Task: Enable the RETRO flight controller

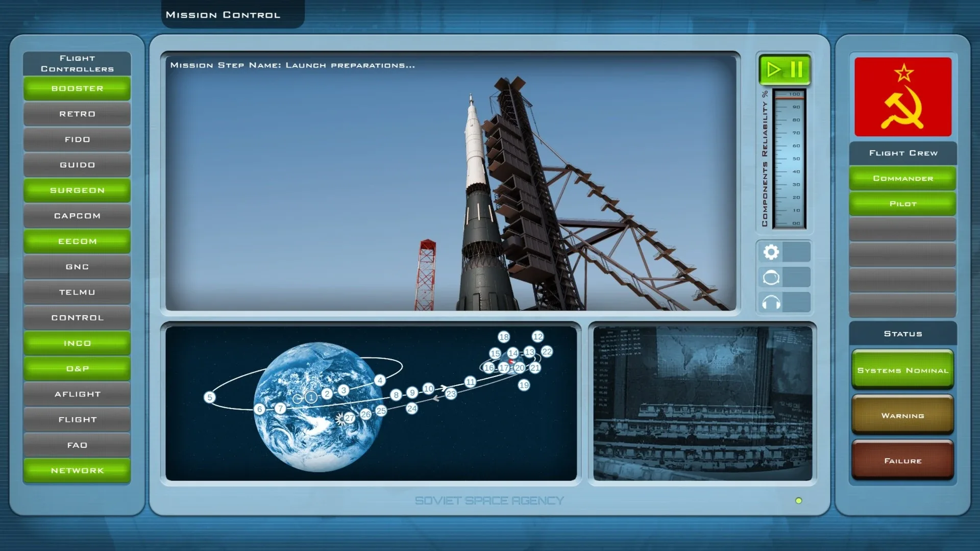Action: point(77,114)
